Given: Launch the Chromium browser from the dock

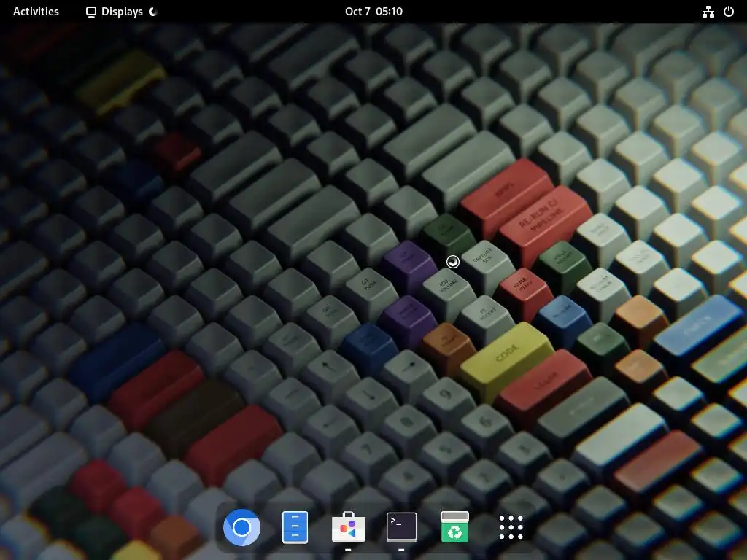Looking at the screenshot, I should 241,527.
